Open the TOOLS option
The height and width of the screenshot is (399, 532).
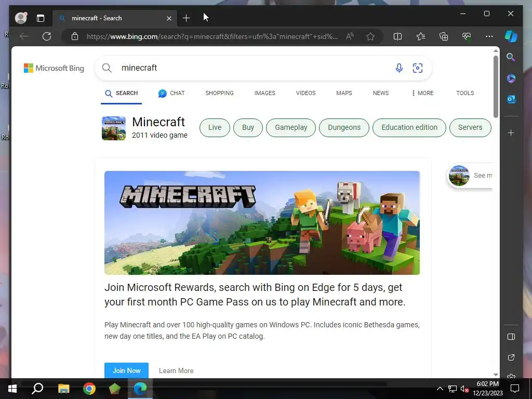(465, 94)
